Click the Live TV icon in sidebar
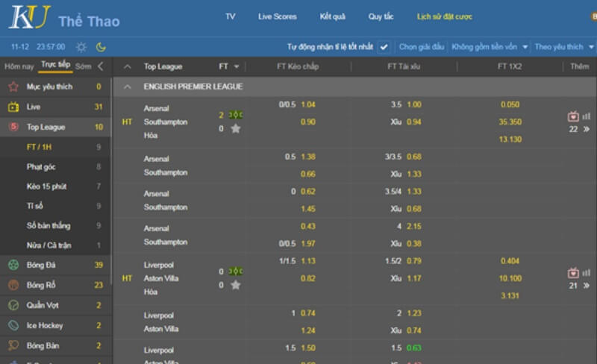 13,107
